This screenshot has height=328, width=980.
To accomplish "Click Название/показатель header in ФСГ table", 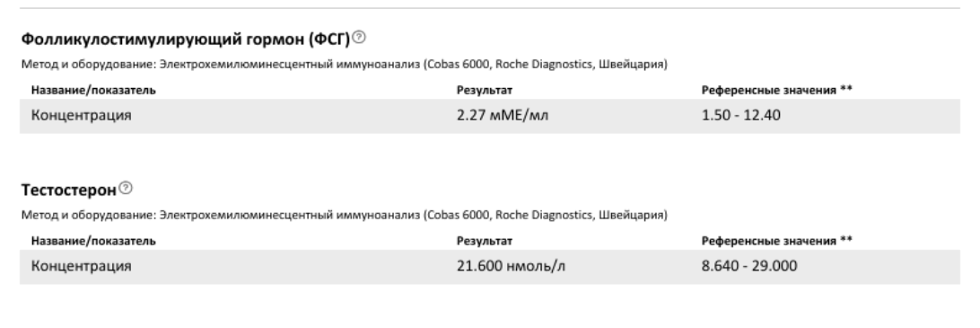I will [x=93, y=90].
